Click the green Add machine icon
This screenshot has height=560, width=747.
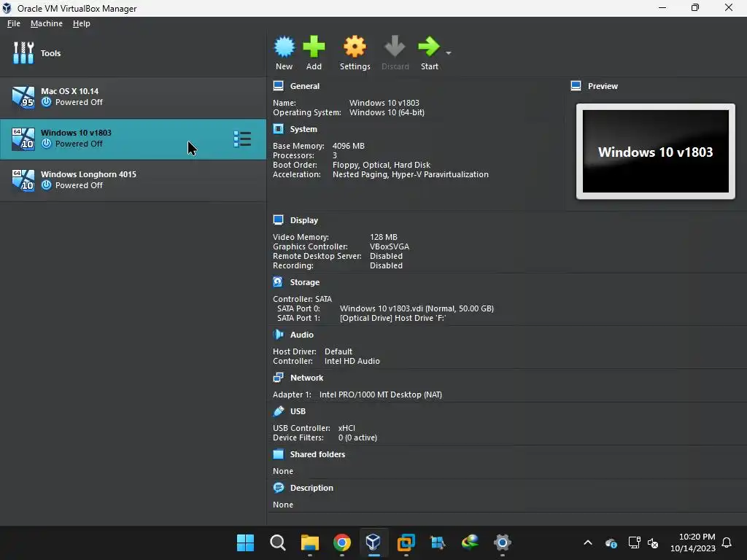[x=314, y=47]
